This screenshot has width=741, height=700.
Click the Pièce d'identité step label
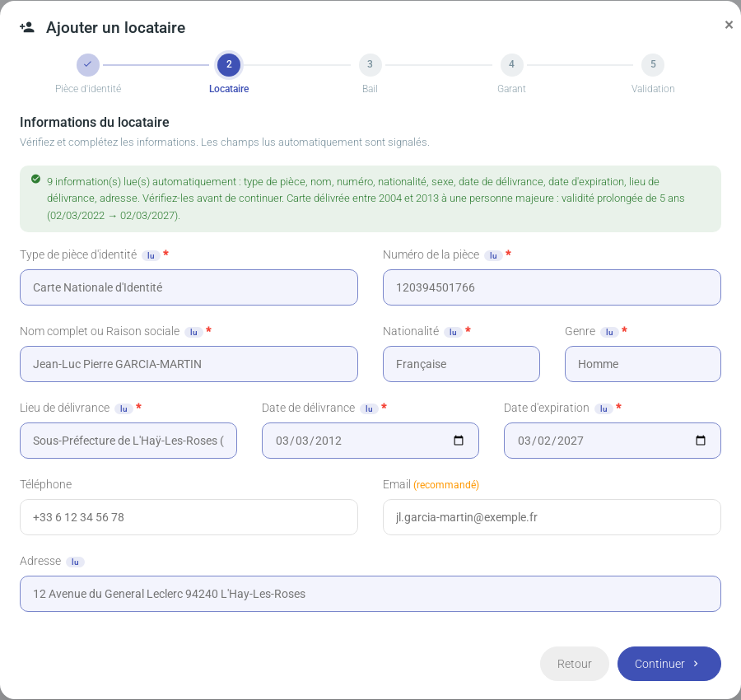(88, 89)
